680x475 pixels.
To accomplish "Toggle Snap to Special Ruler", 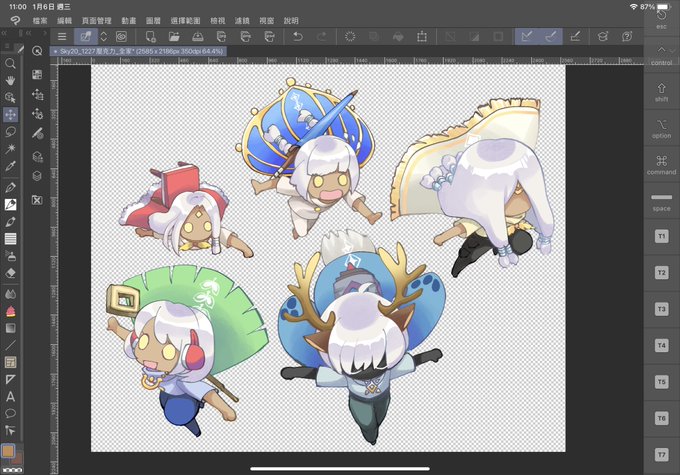I will tap(551, 36).
